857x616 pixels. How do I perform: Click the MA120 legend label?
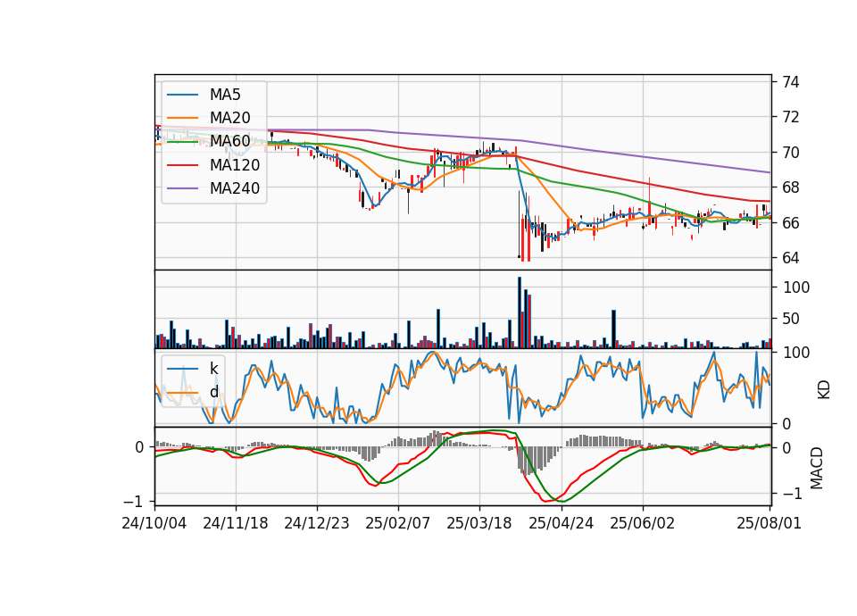(235, 164)
